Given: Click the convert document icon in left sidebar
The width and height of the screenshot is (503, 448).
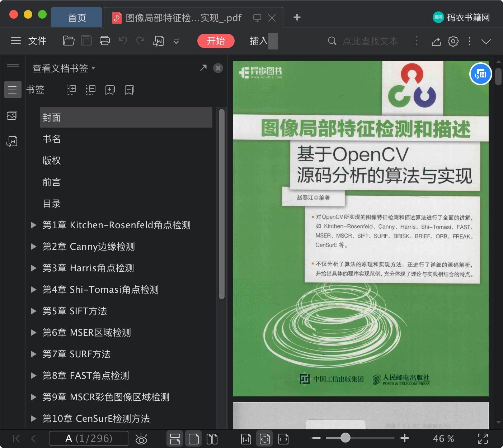Looking at the screenshot, I should point(12,142).
